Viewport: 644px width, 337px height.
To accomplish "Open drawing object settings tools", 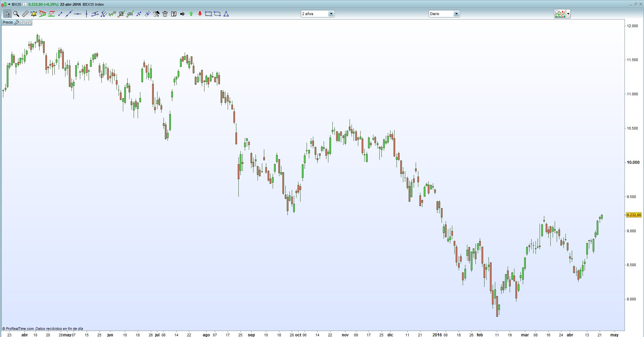I will [x=156, y=14].
